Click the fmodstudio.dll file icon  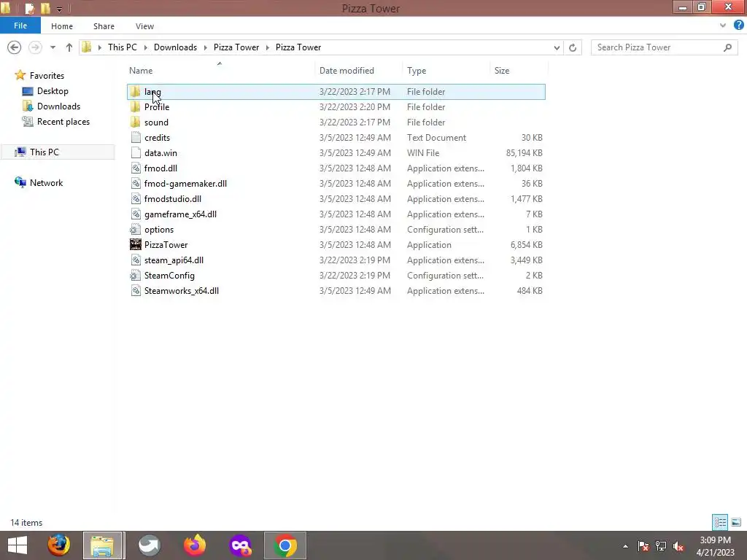tap(136, 198)
